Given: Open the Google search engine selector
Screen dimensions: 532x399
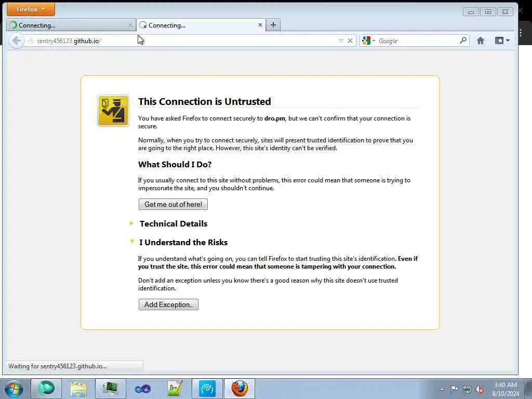Looking at the screenshot, I should 368,41.
